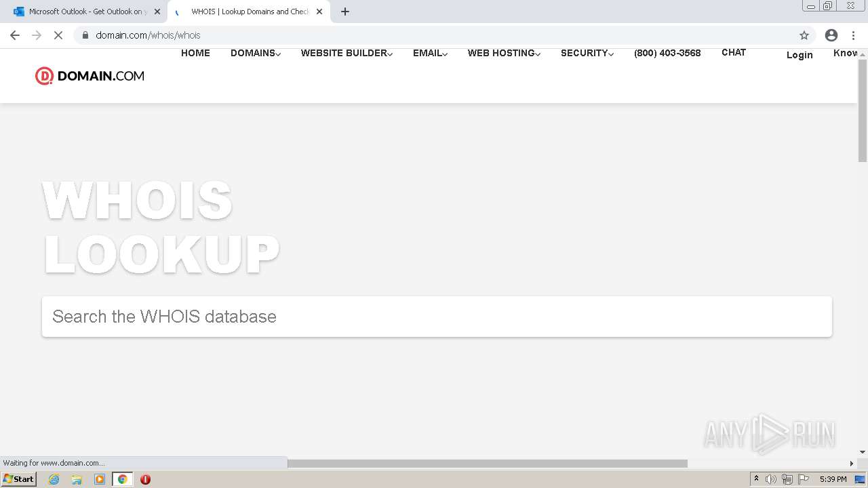Open Windows Explorer folder in the taskbar
This screenshot has width=868, height=488.
pos(77,479)
